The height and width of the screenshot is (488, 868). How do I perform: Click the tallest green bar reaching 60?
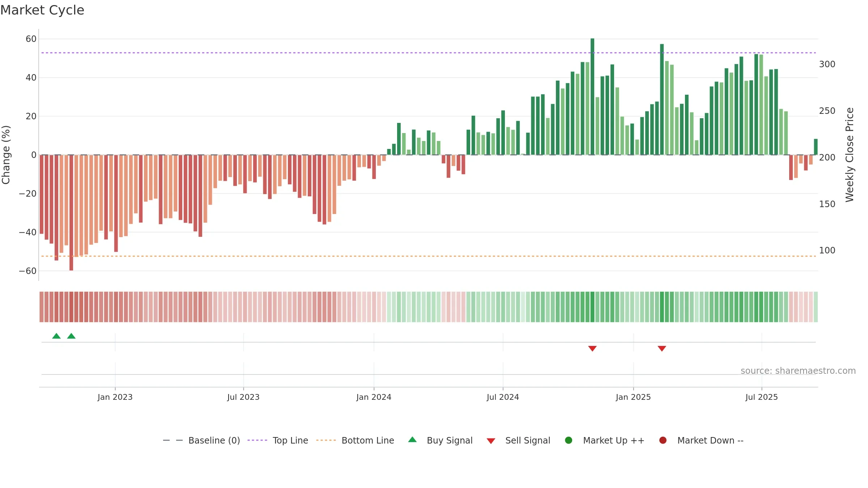click(592, 97)
